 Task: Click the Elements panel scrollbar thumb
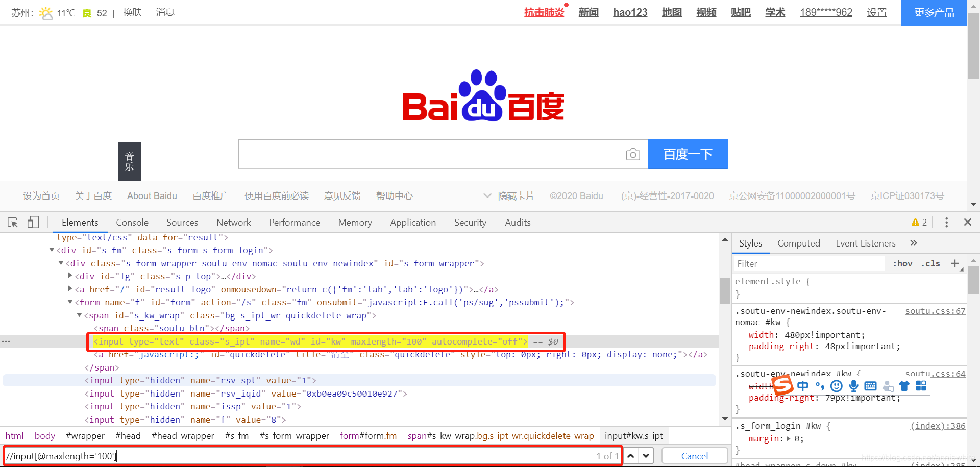725,290
